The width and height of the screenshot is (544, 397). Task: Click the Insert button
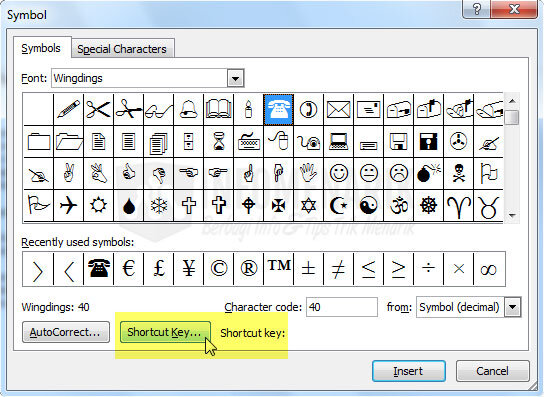coord(408,371)
